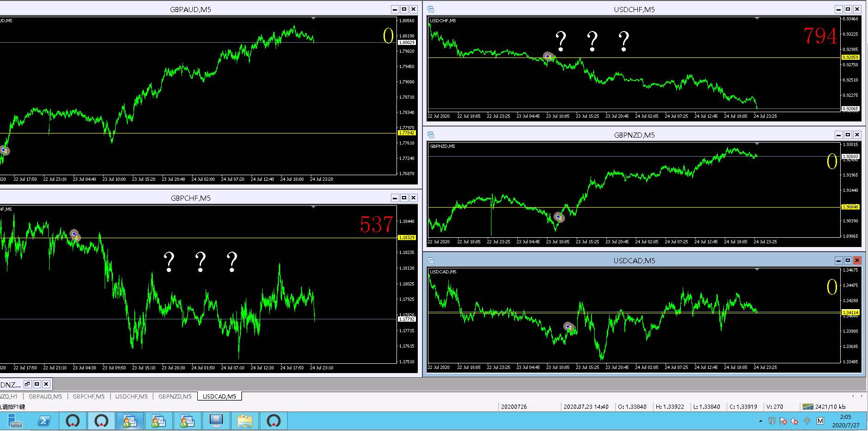The height and width of the screenshot is (431, 868).
Task: Click the O: 1.33840 status value
Action: click(x=632, y=407)
